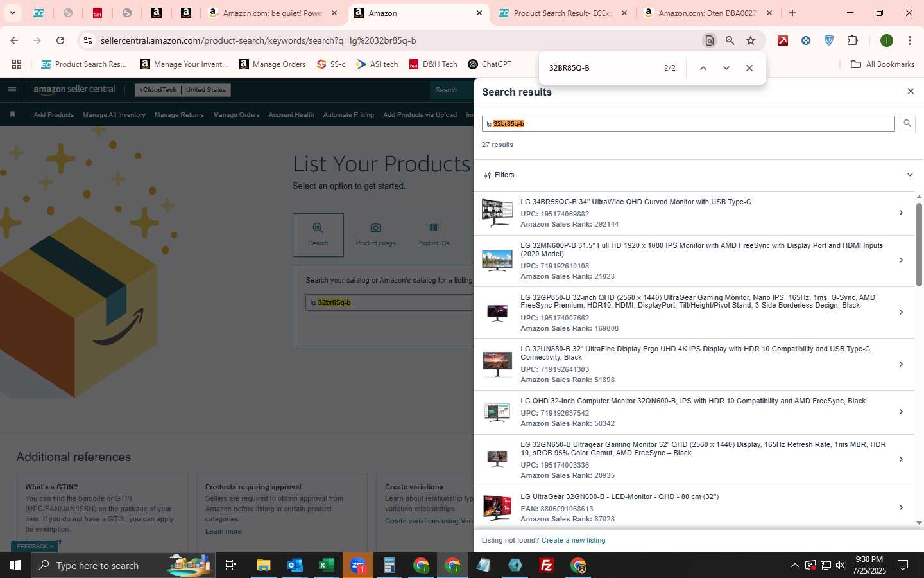Click the magnifier search button in results panel

click(x=907, y=123)
